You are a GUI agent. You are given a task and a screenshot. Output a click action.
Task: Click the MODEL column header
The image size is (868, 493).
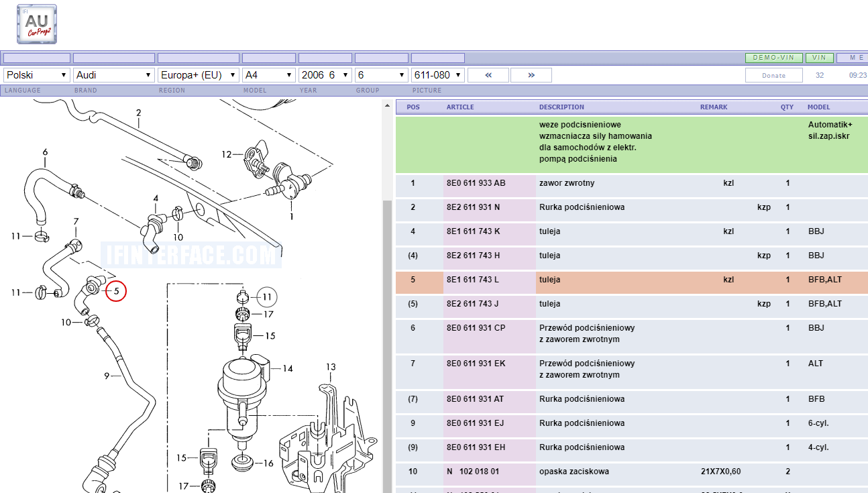819,107
